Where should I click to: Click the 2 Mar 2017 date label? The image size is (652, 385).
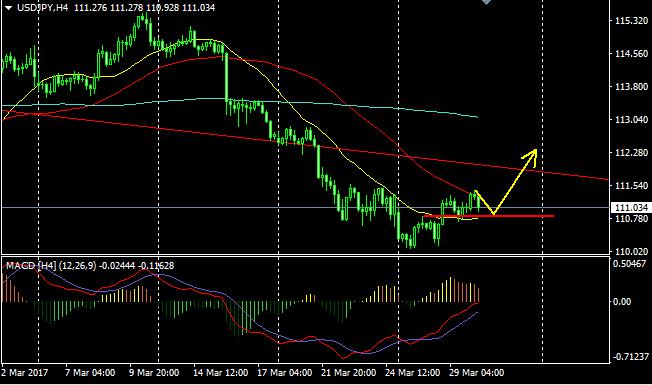[x=25, y=373]
